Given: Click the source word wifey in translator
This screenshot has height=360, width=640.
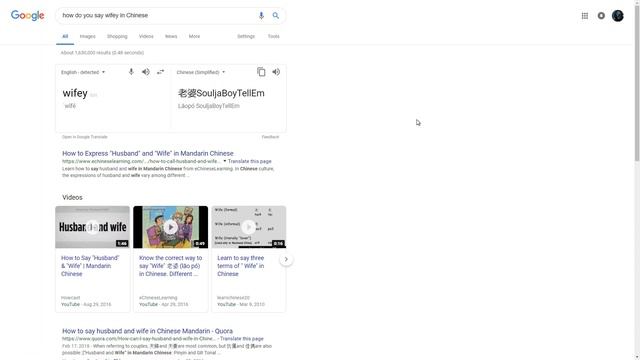Looking at the screenshot, I should tap(75, 93).
